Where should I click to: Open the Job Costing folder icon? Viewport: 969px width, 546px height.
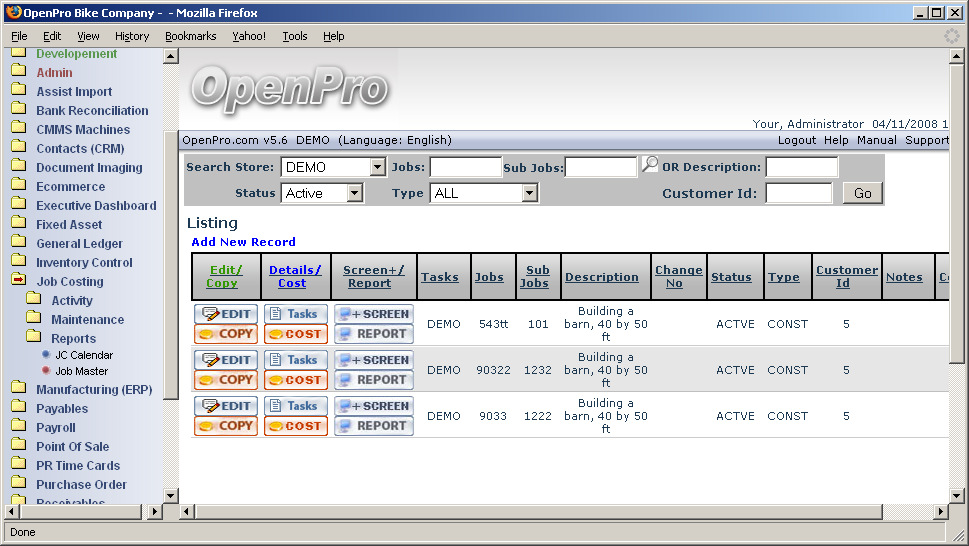click(19, 281)
